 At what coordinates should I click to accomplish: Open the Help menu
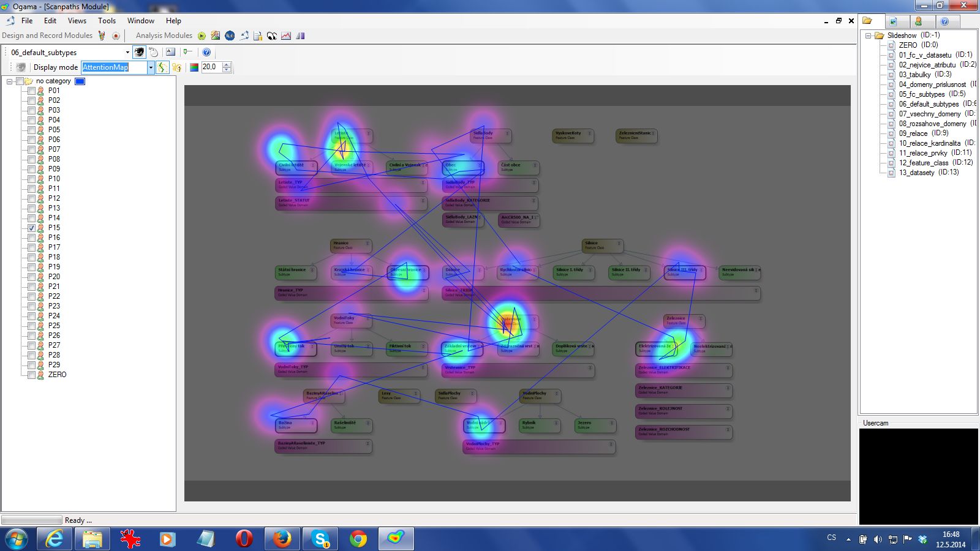[173, 20]
